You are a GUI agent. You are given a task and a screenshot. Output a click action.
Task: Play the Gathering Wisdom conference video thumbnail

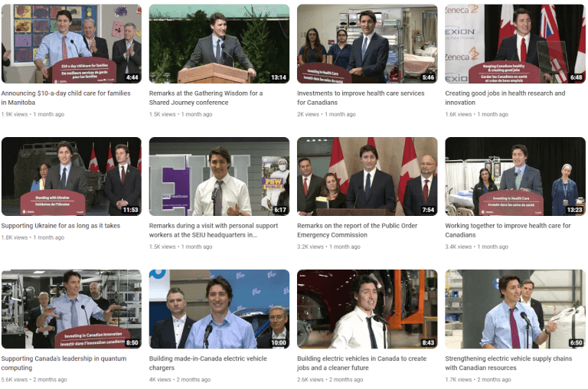pos(219,44)
